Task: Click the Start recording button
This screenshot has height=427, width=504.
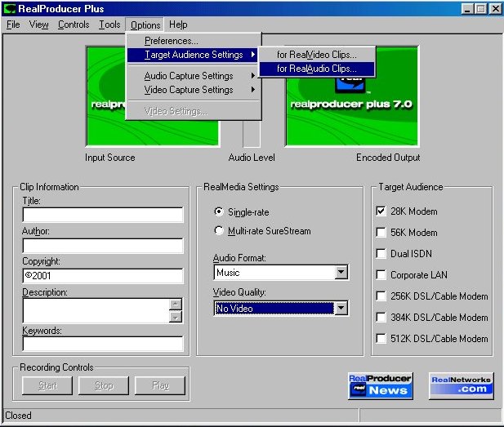Action: (x=47, y=385)
